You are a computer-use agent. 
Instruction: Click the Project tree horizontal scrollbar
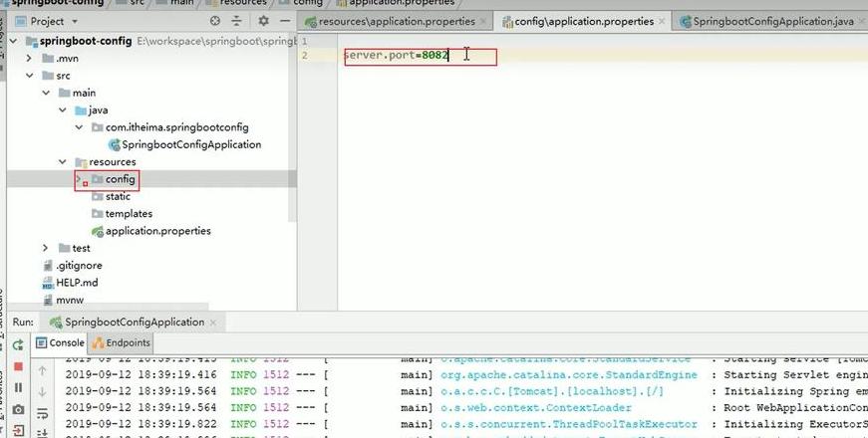(x=108, y=307)
